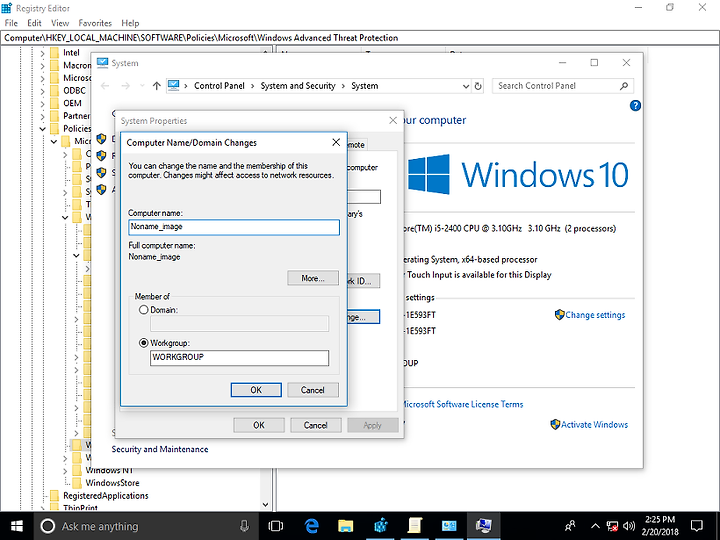Open the Edit menu in Registry Editor

[x=34, y=23]
